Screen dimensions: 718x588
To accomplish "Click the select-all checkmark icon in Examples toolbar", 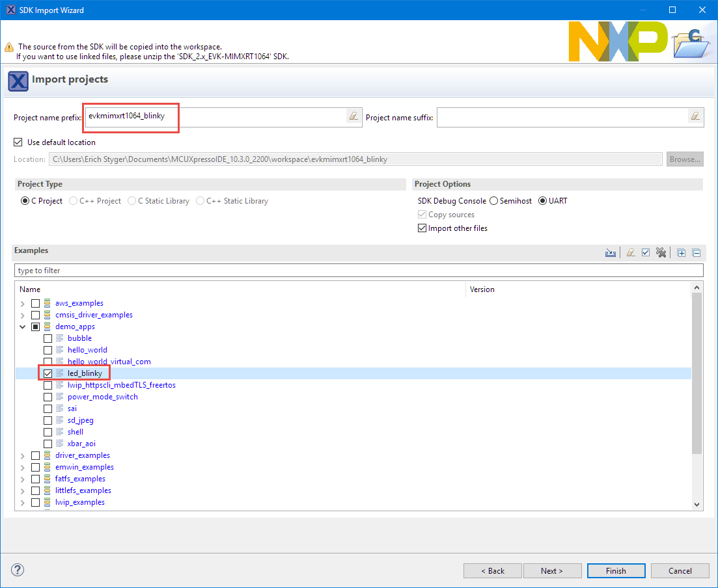I will pos(646,253).
